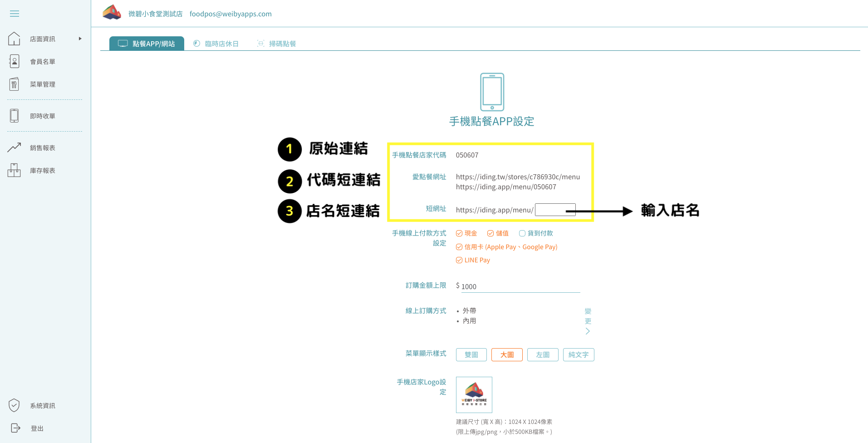This screenshot has width=868, height=443.
Task: Toggle 信用卡 (Apple Pay、Google Pay) checkbox
Action: click(459, 247)
